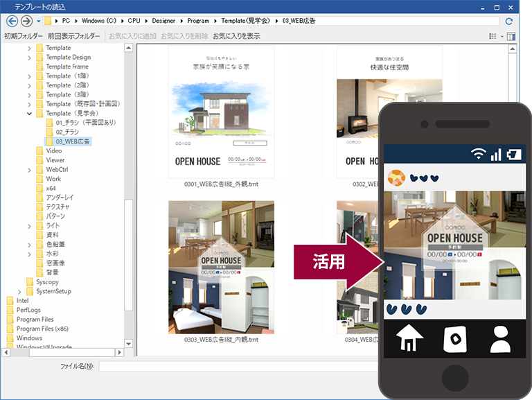Viewport: 532px width, 400px height.
Task: Click お気に入りを表示 button
Action: tap(236, 36)
